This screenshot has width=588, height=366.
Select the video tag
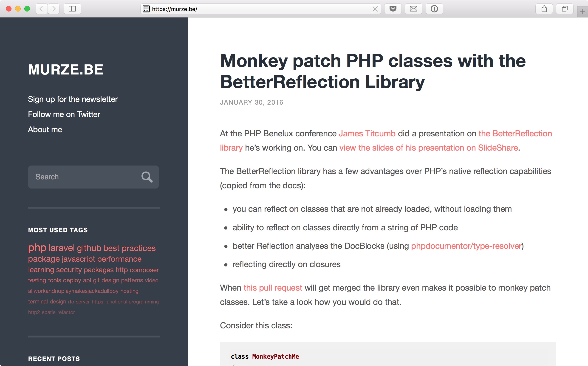click(x=152, y=280)
